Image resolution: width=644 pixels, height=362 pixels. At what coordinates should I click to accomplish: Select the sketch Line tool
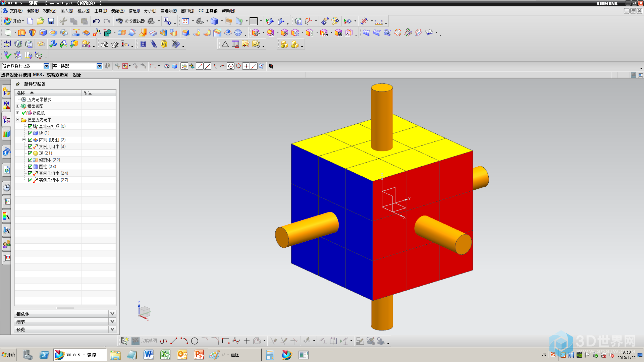[174, 341]
